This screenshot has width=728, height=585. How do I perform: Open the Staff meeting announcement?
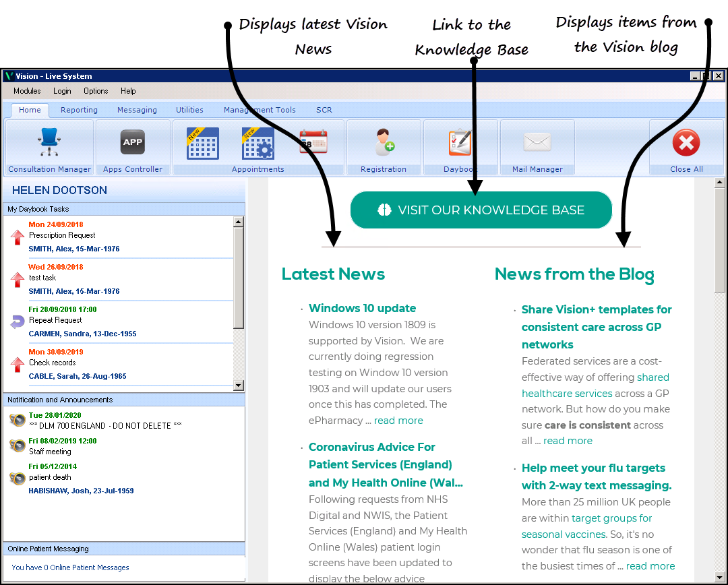(50, 452)
